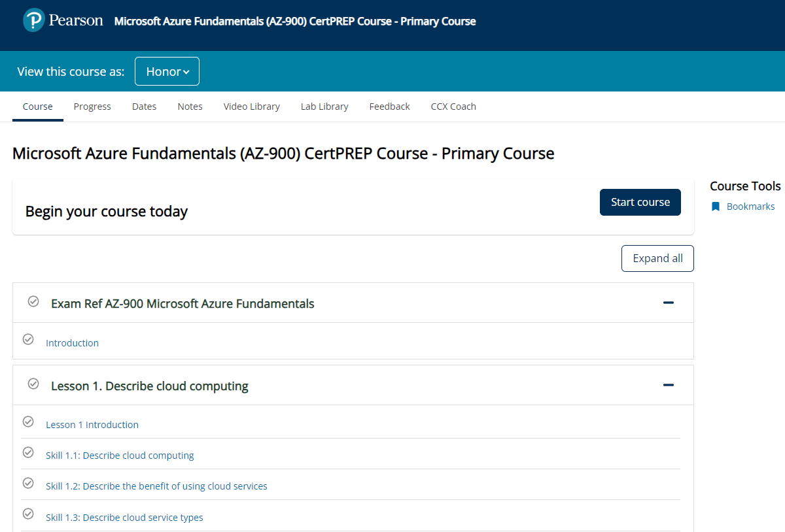785x532 pixels.
Task: Select the Course tab
Action: pyautogui.click(x=38, y=107)
